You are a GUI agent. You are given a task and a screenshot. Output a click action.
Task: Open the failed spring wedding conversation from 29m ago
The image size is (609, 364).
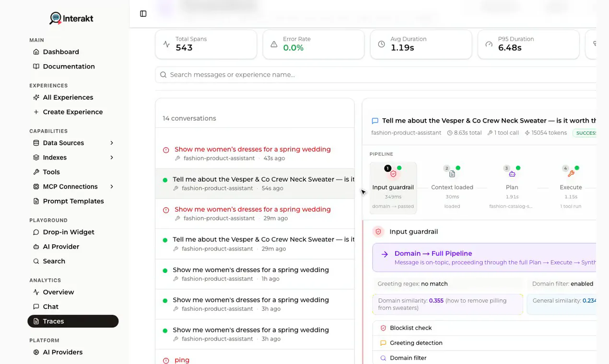click(x=255, y=214)
